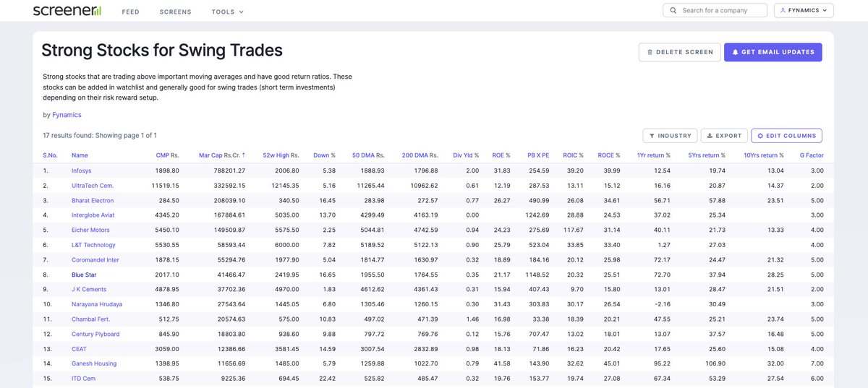Open Coromandel Inter stock page
868x388 pixels.
pos(95,259)
